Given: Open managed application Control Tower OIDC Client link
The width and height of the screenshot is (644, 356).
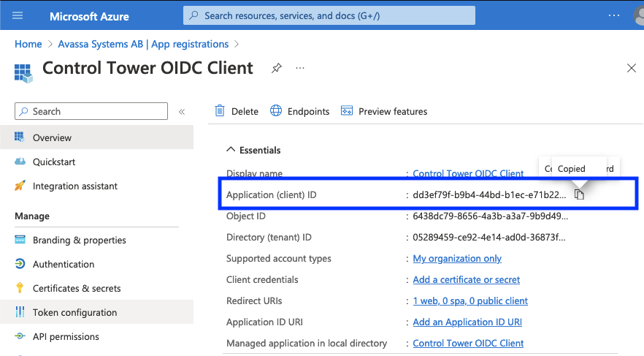Looking at the screenshot, I should click(x=468, y=344).
